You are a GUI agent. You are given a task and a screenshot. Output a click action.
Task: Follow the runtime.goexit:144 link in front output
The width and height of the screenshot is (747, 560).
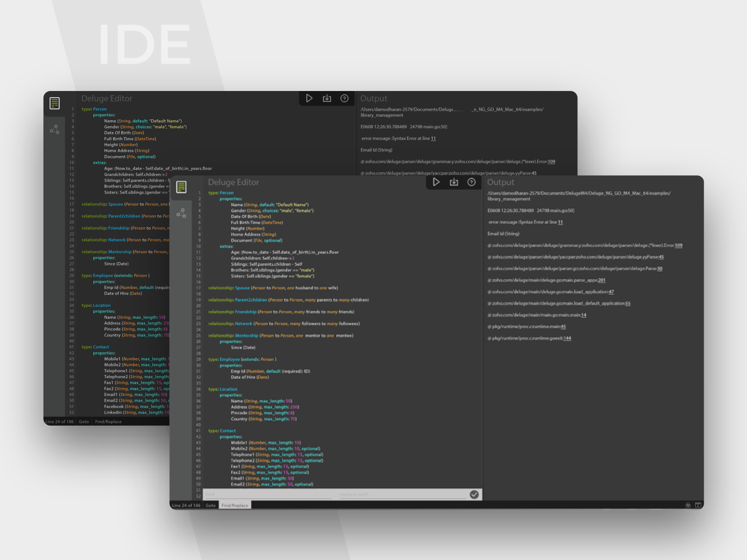(567, 338)
